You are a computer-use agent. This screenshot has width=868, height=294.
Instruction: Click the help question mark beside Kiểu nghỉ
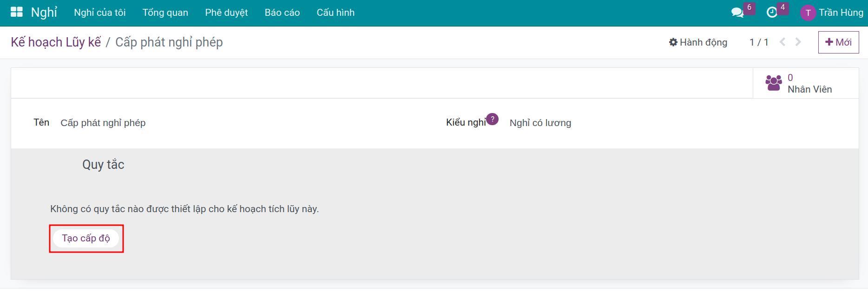(x=492, y=119)
